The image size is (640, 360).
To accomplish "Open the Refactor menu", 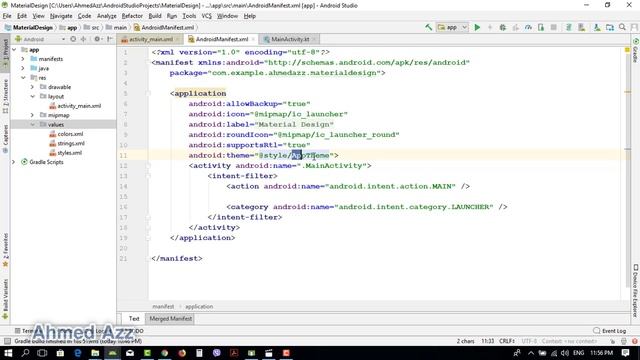I will (x=132, y=16).
